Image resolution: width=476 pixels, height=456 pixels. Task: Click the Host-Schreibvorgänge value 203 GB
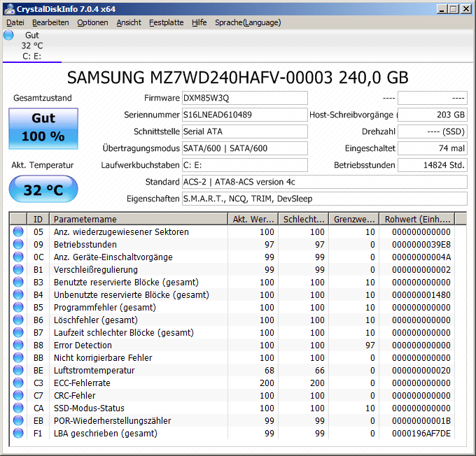[433, 115]
